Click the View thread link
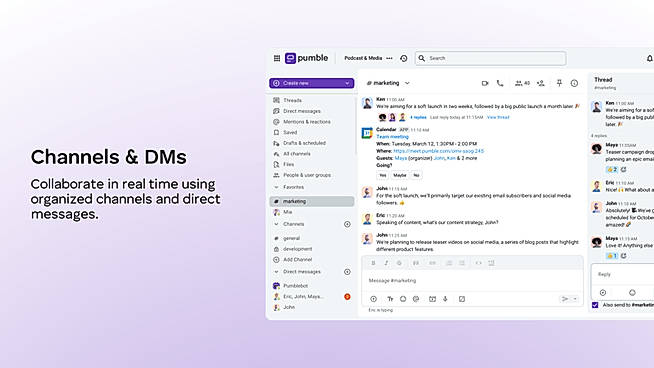Image resolution: width=654 pixels, height=368 pixels. pos(498,117)
